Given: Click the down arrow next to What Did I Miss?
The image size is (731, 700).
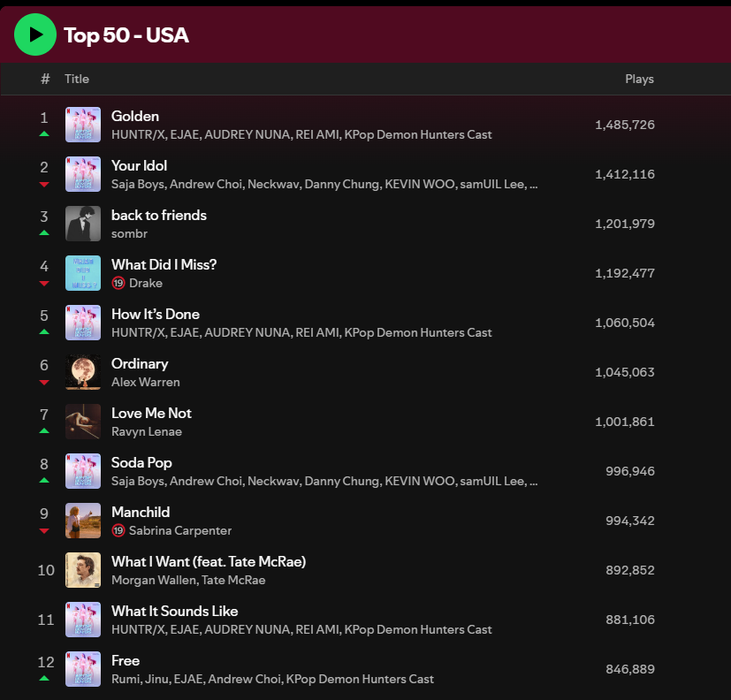Looking at the screenshot, I should click(x=43, y=282).
